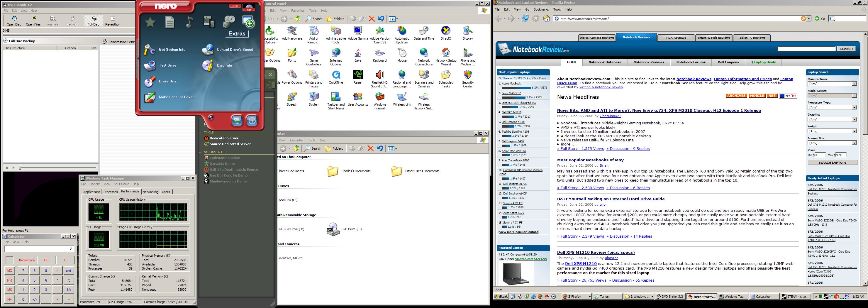
Task: Click Start button on the taskbar
Action: [501, 297]
